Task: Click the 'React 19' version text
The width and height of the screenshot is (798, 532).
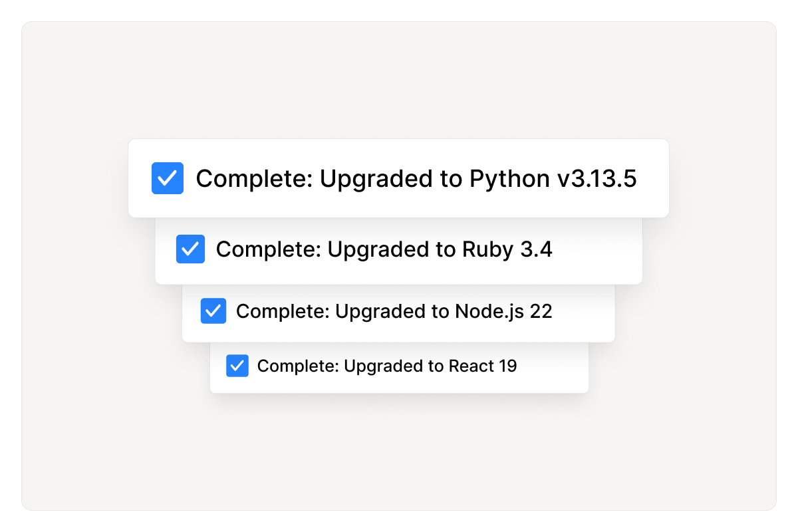Action: 483,366
